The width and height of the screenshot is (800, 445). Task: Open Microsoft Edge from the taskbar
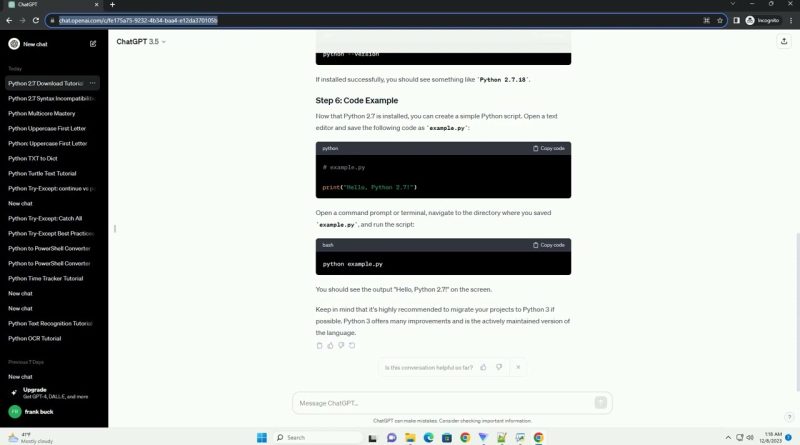click(x=429, y=437)
